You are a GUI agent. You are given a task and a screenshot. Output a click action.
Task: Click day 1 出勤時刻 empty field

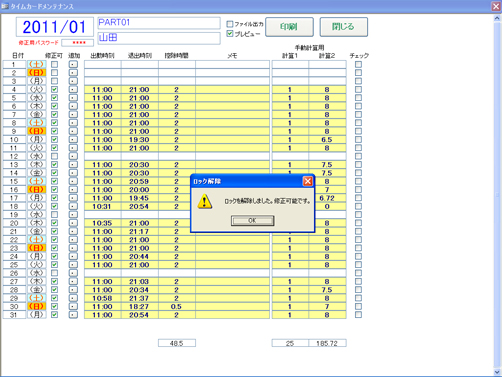point(103,65)
